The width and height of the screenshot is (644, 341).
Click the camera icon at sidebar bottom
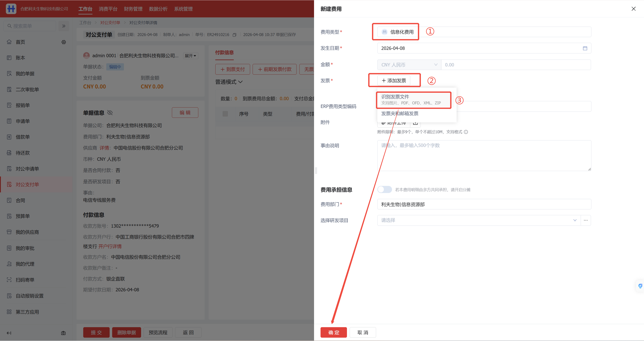point(63,333)
